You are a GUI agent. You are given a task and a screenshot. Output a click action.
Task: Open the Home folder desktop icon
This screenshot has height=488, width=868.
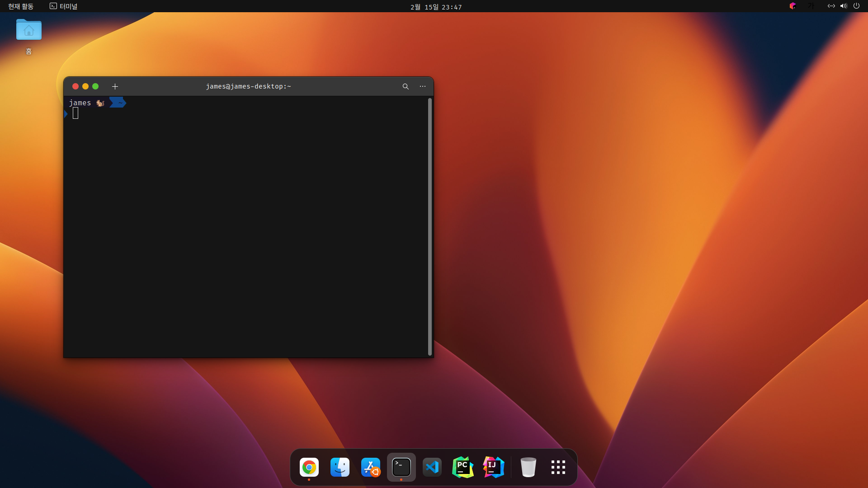click(29, 37)
